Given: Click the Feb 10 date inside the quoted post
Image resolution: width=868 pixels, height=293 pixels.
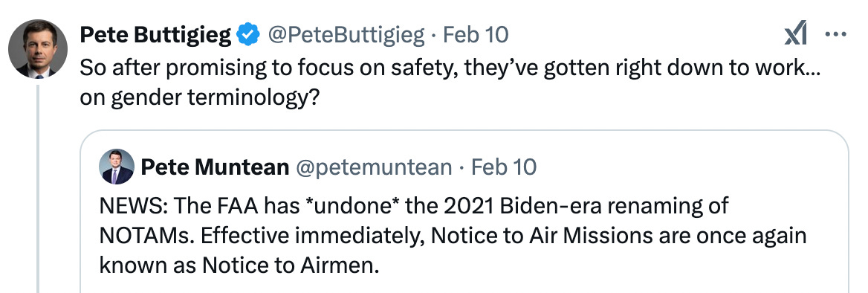Looking at the screenshot, I should tap(503, 167).
